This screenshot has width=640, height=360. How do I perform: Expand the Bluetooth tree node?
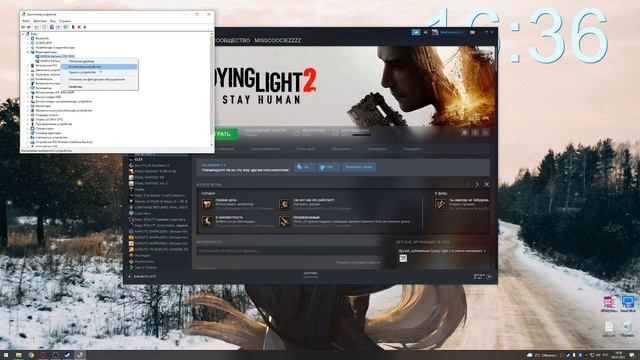[x=28, y=38]
